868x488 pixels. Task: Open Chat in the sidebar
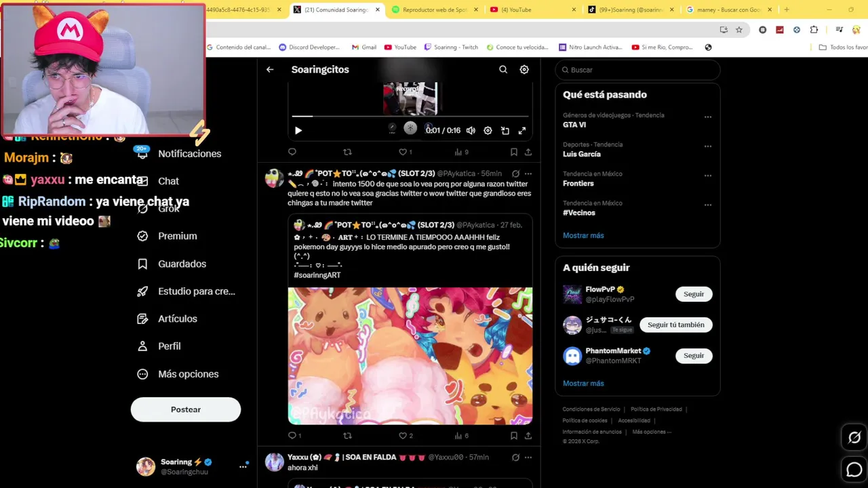[x=159, y=181]
